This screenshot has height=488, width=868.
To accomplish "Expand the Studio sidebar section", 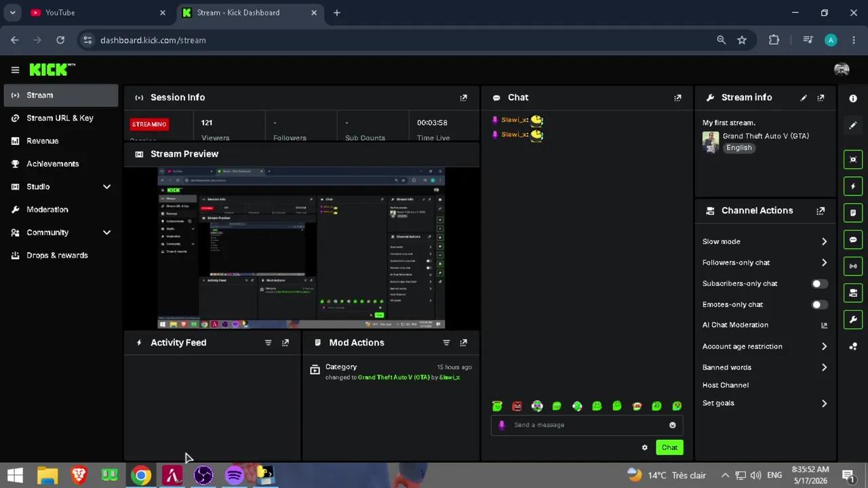I will pyautogui.click(x=106, y=186).
